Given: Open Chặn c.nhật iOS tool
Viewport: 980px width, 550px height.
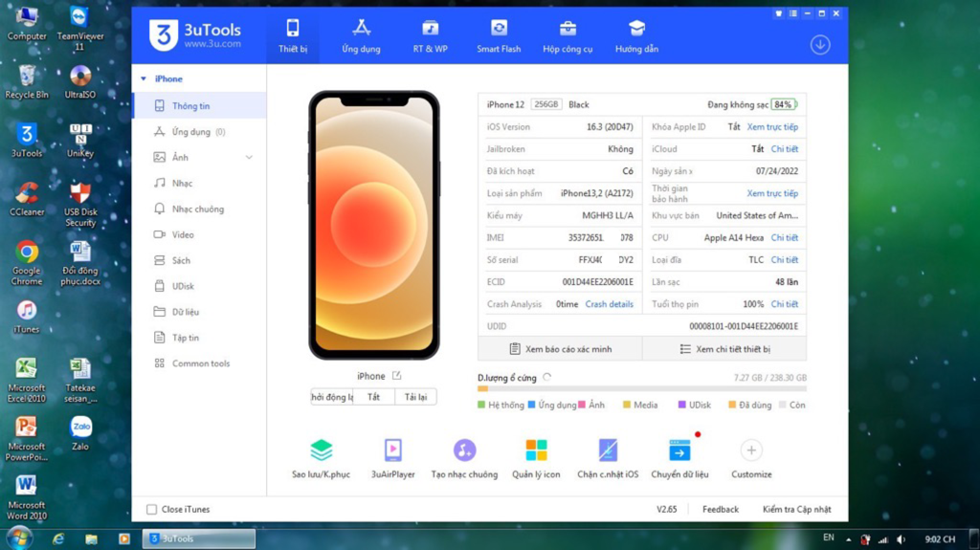Looking at the screenshot, I should (x=608, y=458).
